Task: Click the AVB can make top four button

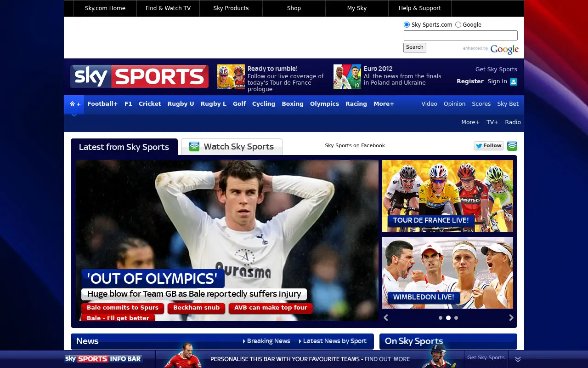Action: click(271, 308)
